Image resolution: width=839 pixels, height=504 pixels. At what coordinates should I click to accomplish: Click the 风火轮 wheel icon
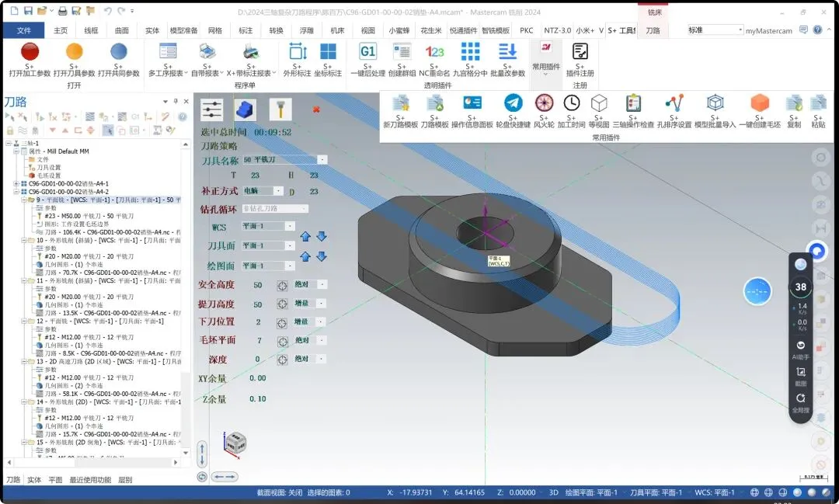coord(544,103)
